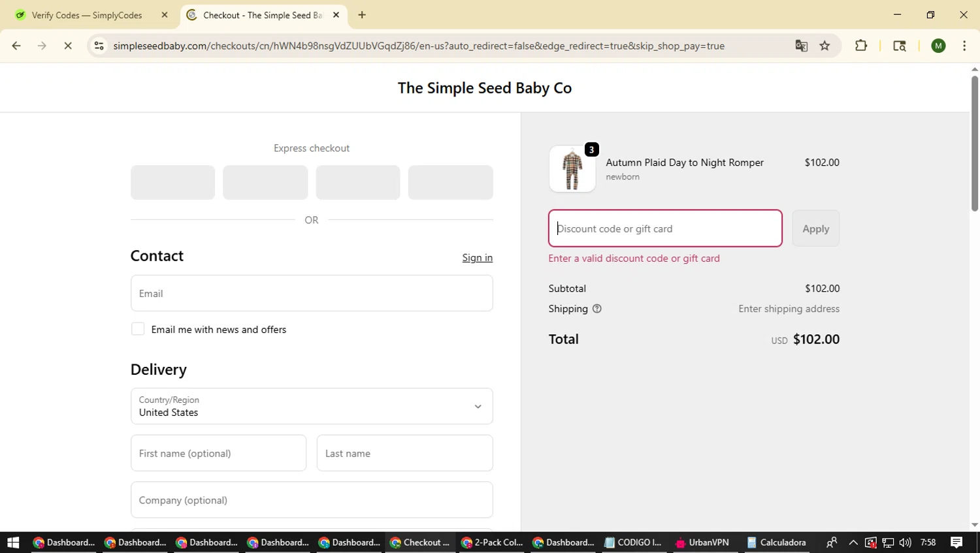Open a new browser tab
This screenshot has height=553, width=980.
[362, 15]
